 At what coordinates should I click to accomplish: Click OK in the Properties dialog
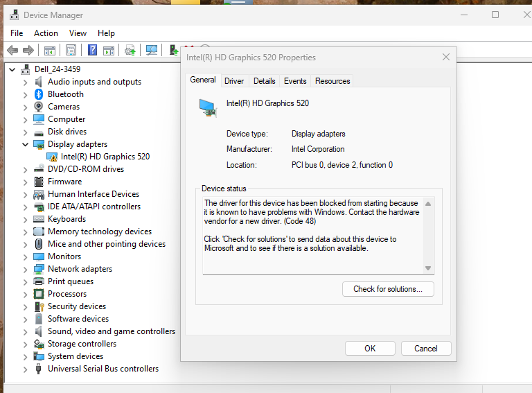coord(370,349)
